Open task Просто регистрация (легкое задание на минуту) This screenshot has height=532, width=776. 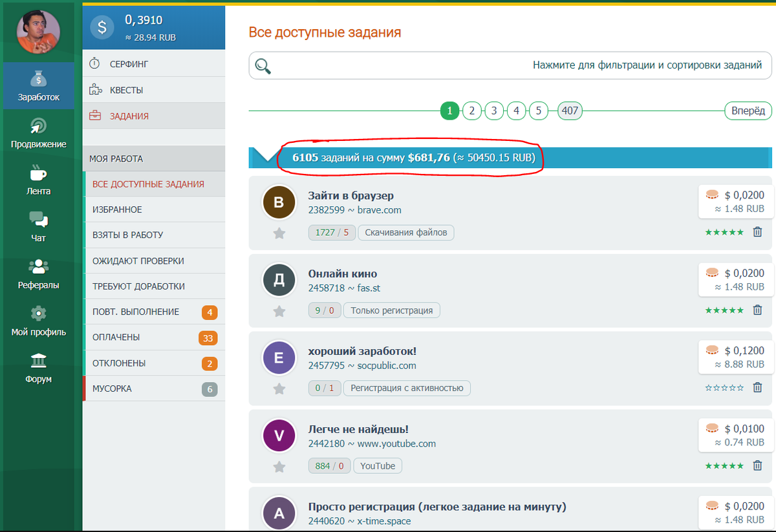(438, 507)
